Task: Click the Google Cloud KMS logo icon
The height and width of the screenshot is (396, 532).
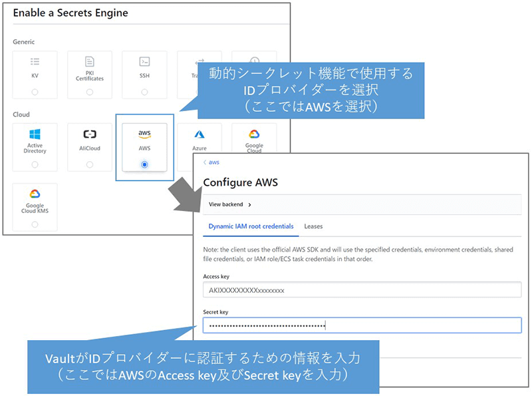Action: [35, 194]
